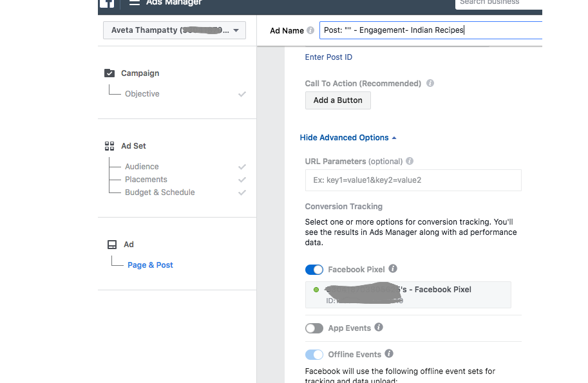Click the Campaign checkmark folder icon

(109, 73)
